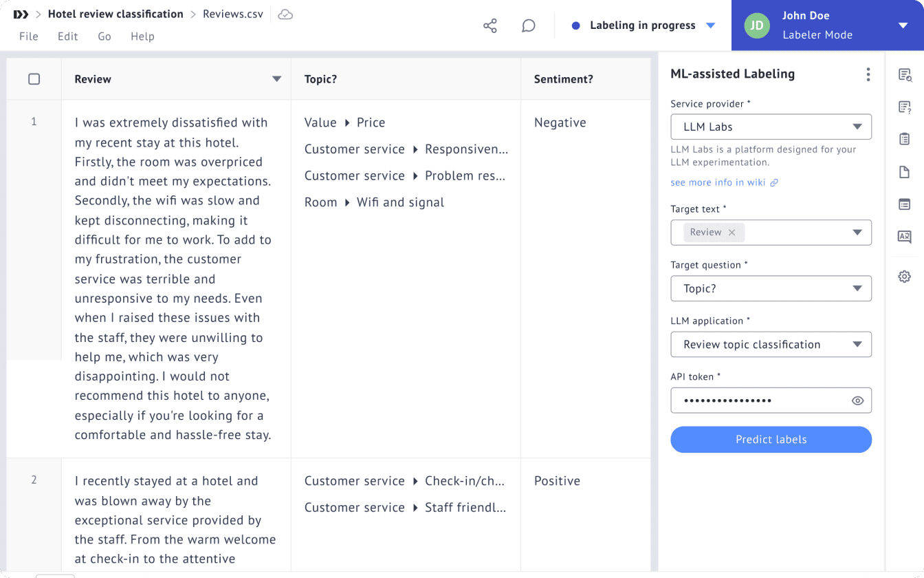Show the API token with eye icon
This screenshot has height=578, width=924.
[857, 400]
